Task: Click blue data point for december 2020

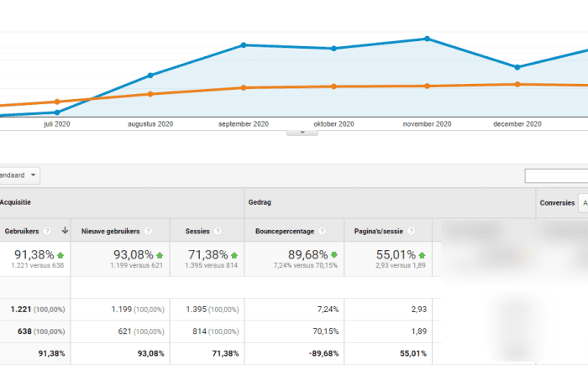Action: pyautogui.click(x=517, y=67)
